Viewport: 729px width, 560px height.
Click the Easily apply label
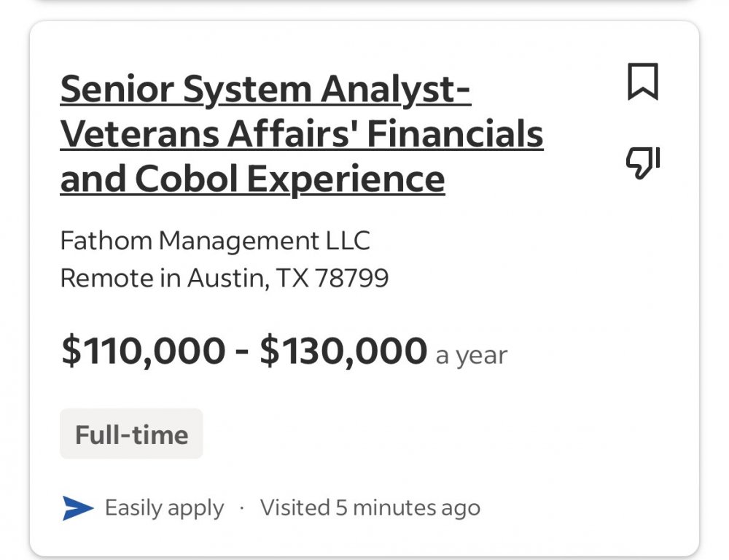click(x=164, y=507)
